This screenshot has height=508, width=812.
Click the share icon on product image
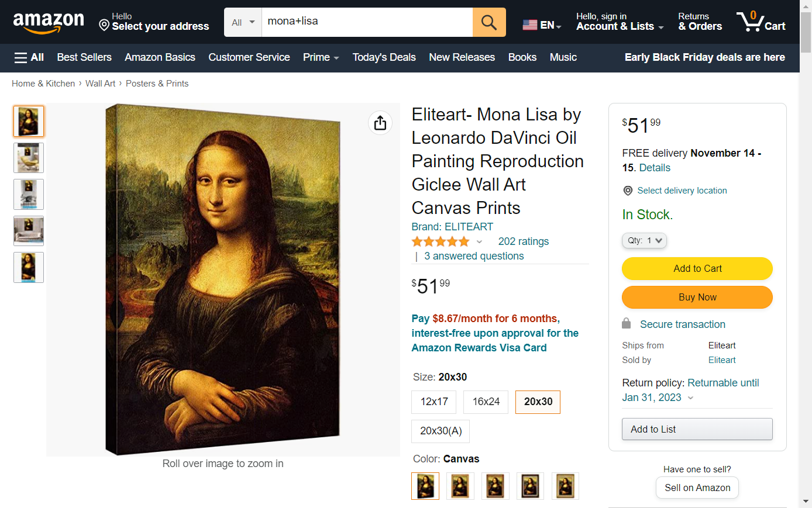[x=380, y=123]
